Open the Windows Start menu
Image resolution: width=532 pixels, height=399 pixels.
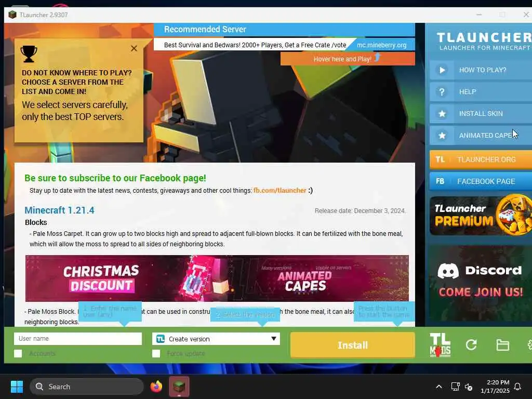(x=17, y=387)
